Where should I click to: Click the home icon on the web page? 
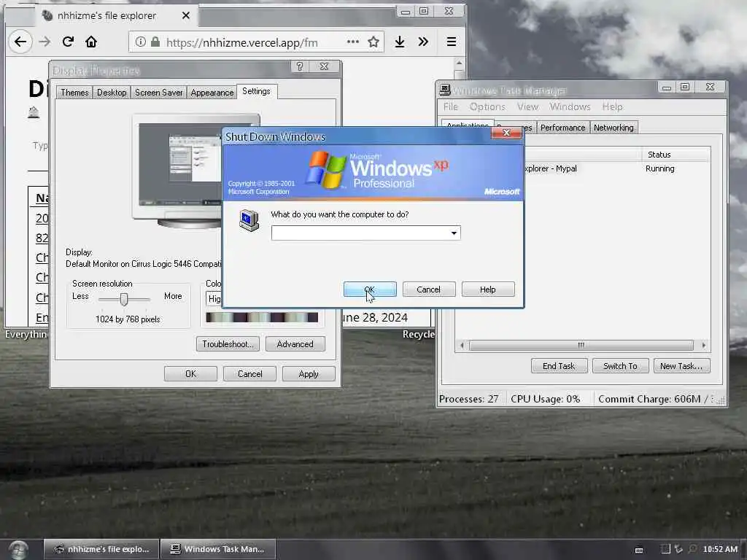(x=34, y=112)
